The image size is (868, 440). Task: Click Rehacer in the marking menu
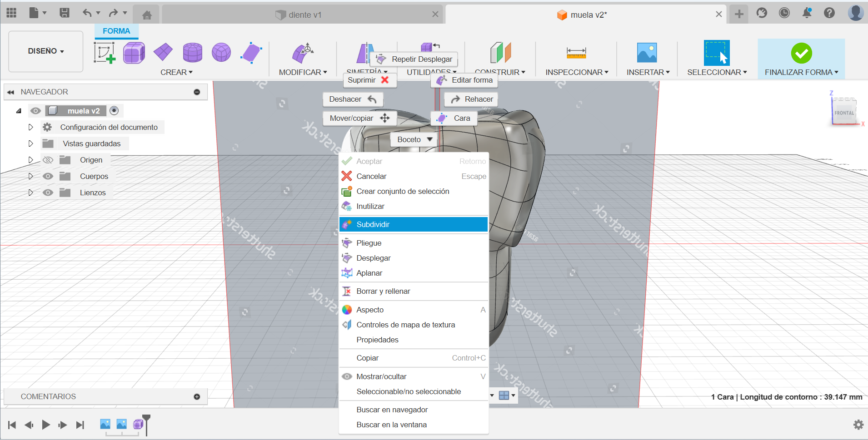pos(471,99)
